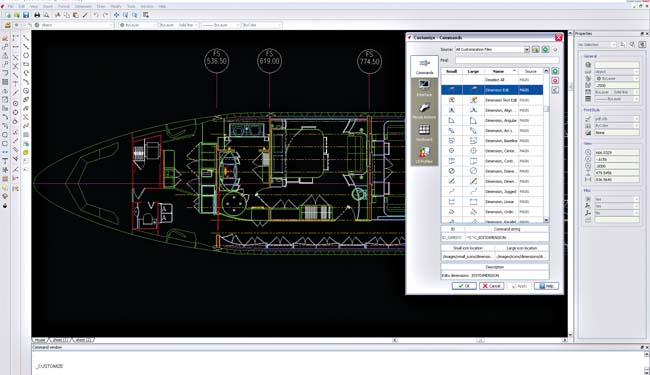Select the Dimension, Angular command row
Screen dimensions: 650x375
pos(492,120)
